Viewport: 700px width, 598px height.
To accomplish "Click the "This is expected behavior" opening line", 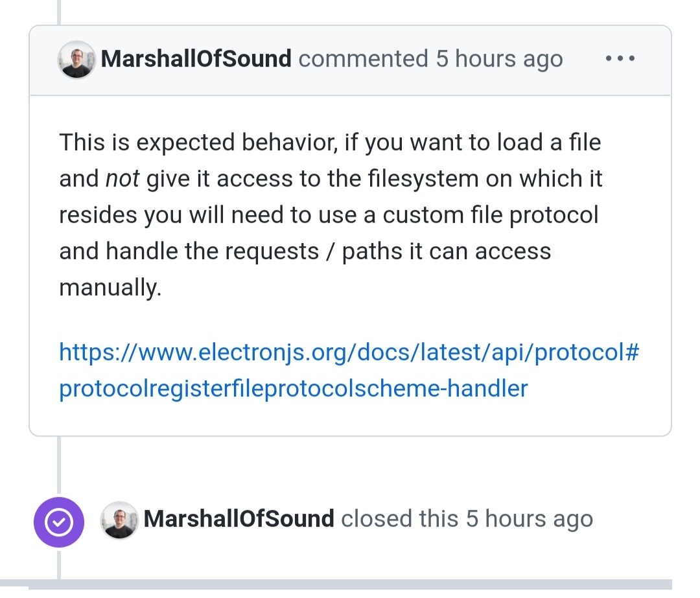I will click(x=197, y=143).
